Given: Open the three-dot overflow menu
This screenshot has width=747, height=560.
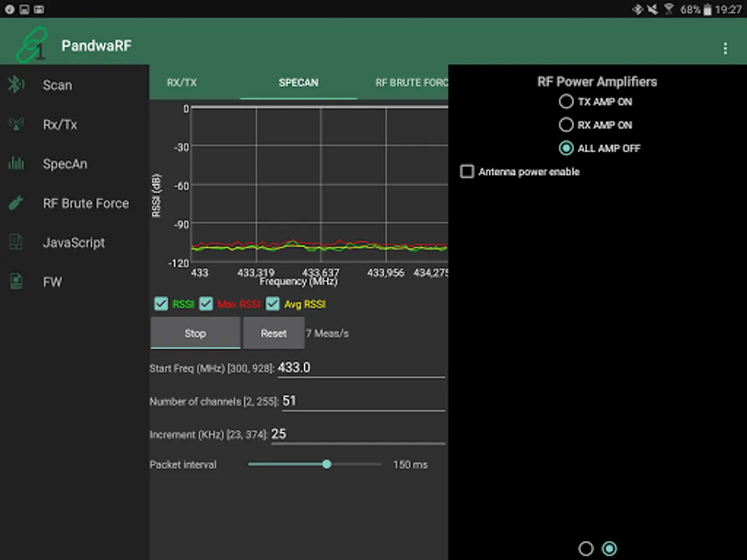Looking at the screenshot, I should (x=725, y=49).
